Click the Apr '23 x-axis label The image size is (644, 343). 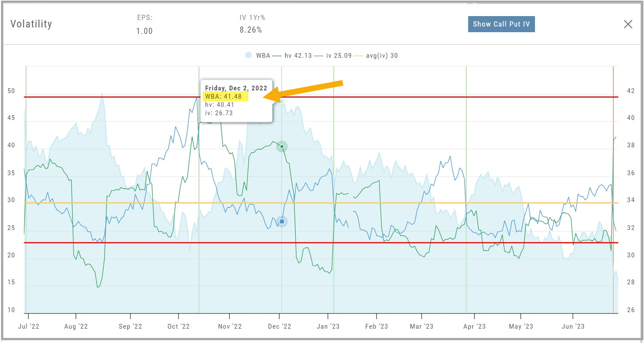click(474, 326)
